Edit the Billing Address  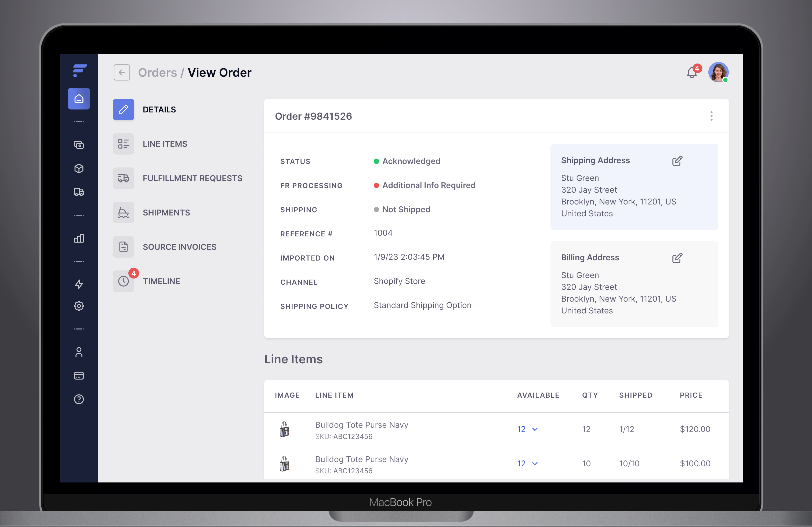pos(677,258)
